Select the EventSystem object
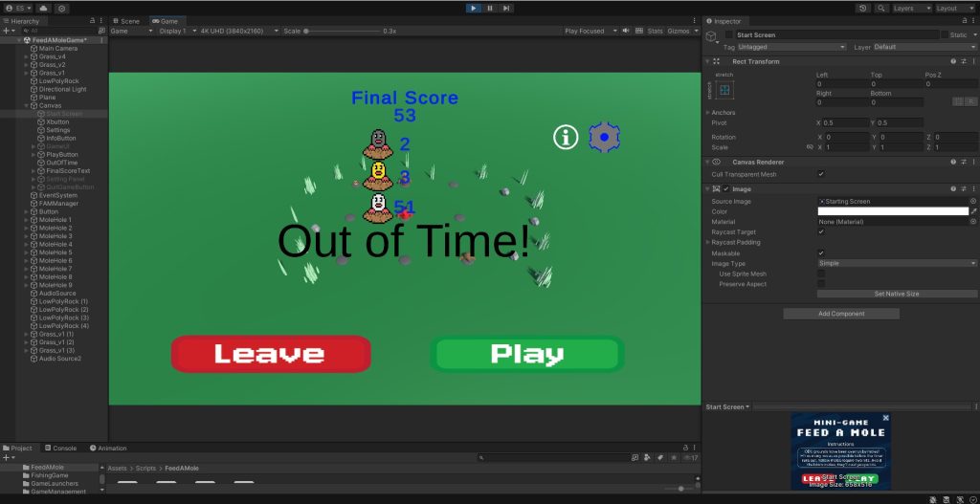Viewport: 980px width, 504px height. click(58, 195)
